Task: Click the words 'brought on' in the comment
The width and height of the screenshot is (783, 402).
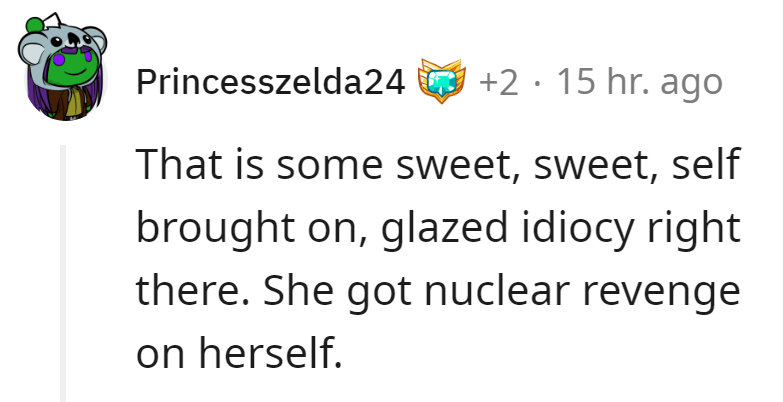Action: coord(252,229)
